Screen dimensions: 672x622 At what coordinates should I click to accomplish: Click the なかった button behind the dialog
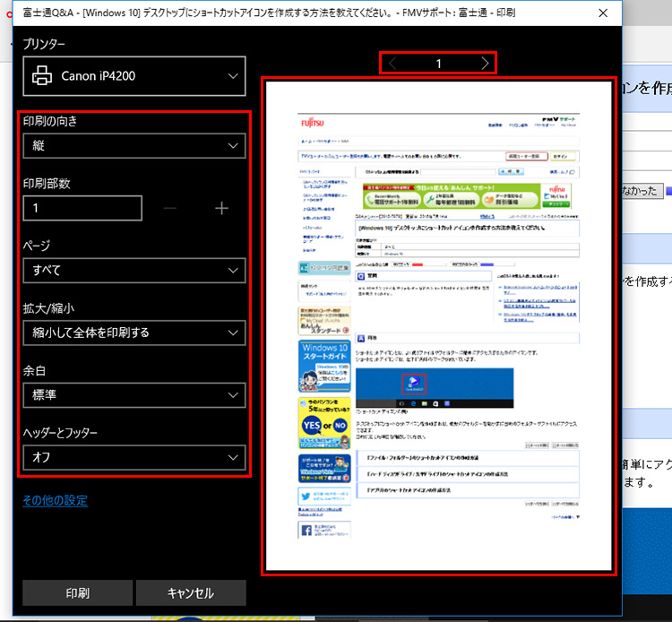click(642, 190)
